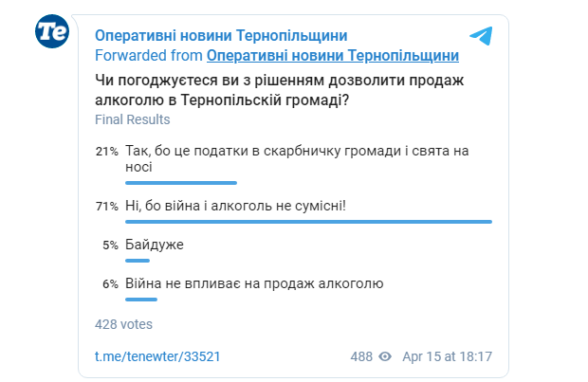Click the 21% result progress bar
Image resolution: width=588 pixels, height=382 pixels.
click(x=181, y=183)
